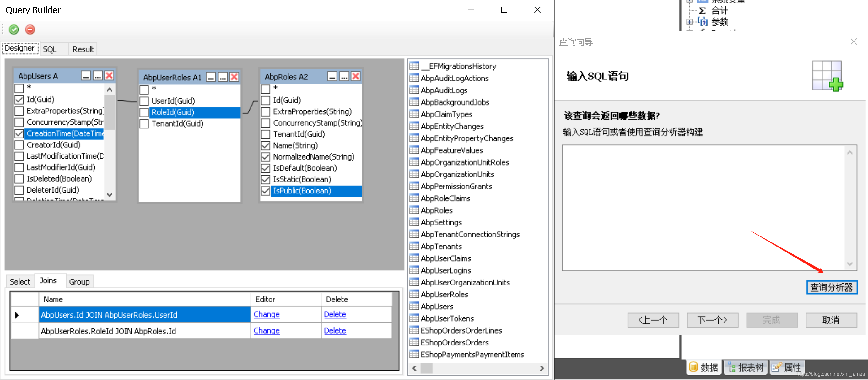Remove AbpUsers A table with red X
This screenshot has height=380, width=868.
[109, 75]
